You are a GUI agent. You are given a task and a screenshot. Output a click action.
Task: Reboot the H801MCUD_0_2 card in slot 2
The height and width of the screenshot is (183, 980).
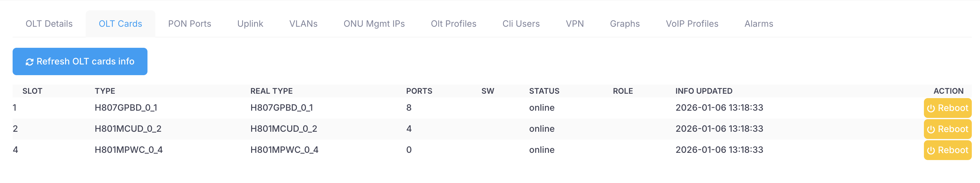pos(947,129)
